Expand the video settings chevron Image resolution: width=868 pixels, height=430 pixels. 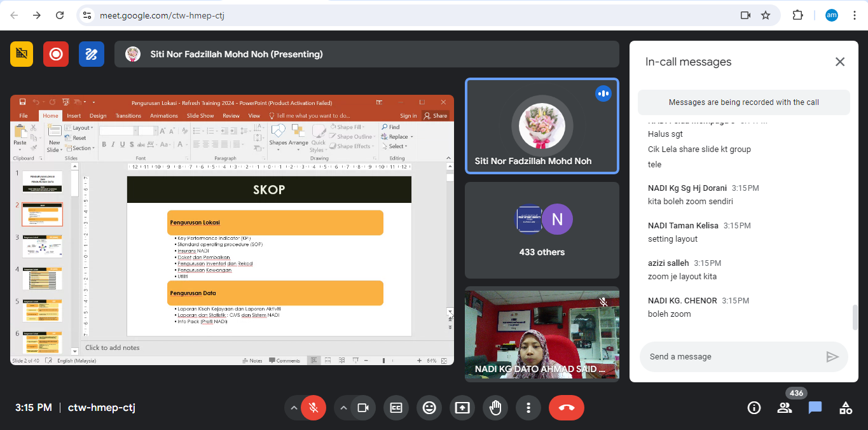pyautogui.click(x=343, y=408)
